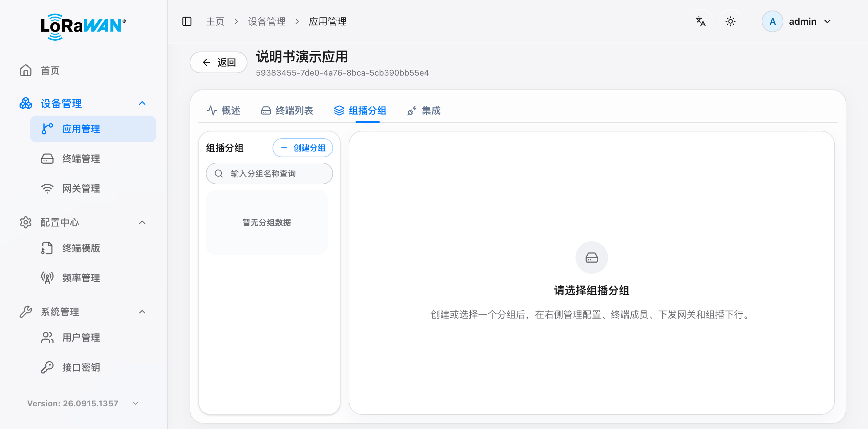Collapse the 配置中心 section chevron
This screenshot has width=868, height=429.
click(x=142, y=222)
